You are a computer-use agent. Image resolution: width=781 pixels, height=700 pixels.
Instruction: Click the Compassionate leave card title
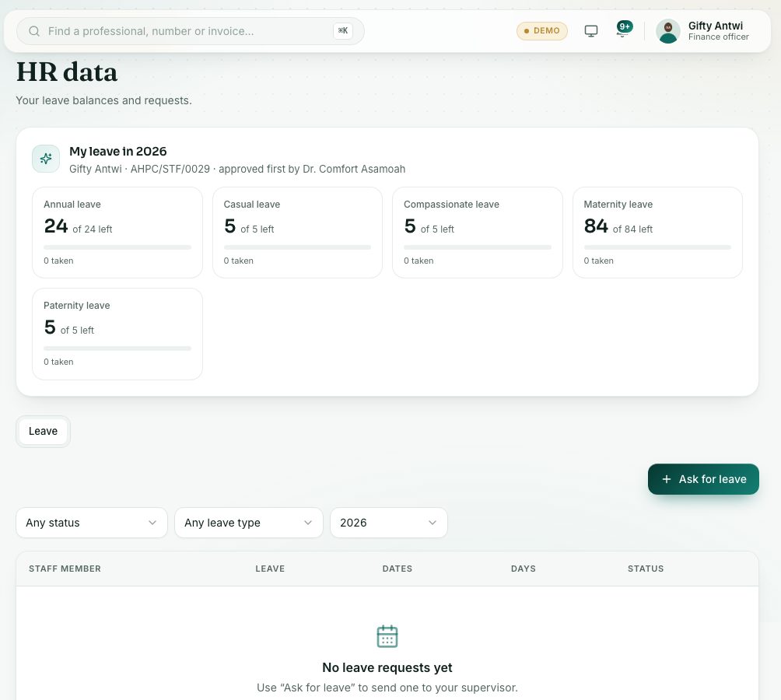click(x=451, y=205)
